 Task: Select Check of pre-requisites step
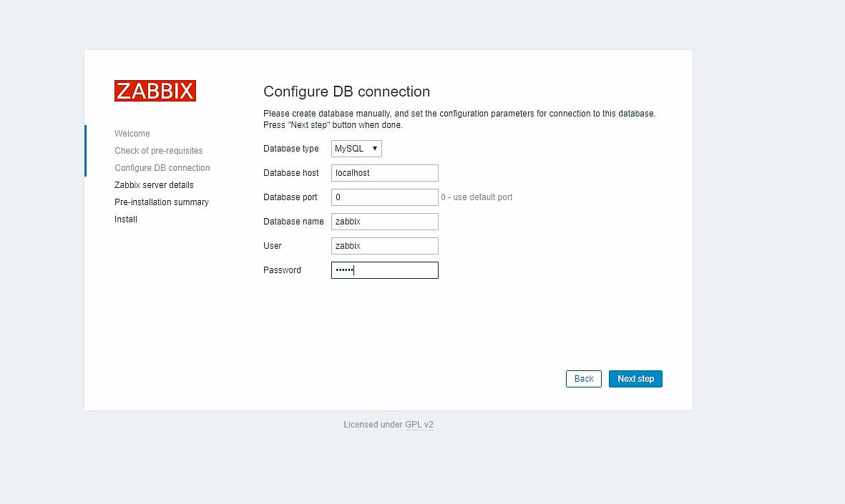tap(158, 151)
